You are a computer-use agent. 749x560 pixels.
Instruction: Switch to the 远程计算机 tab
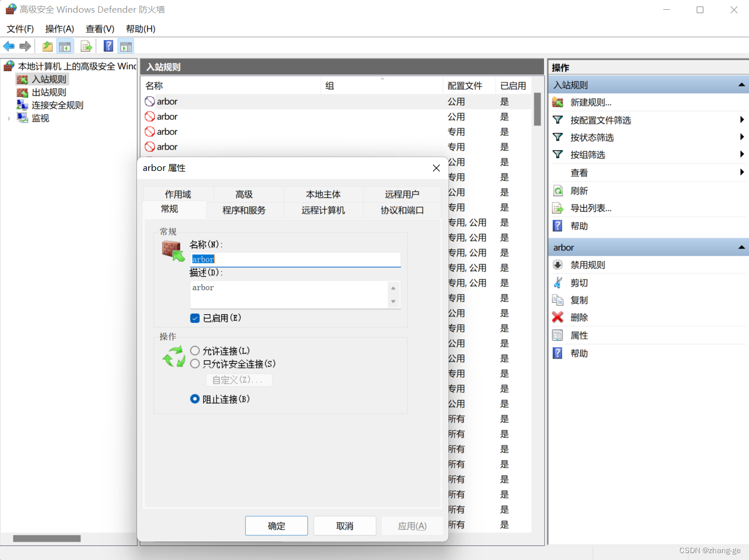tap(323, 210)
